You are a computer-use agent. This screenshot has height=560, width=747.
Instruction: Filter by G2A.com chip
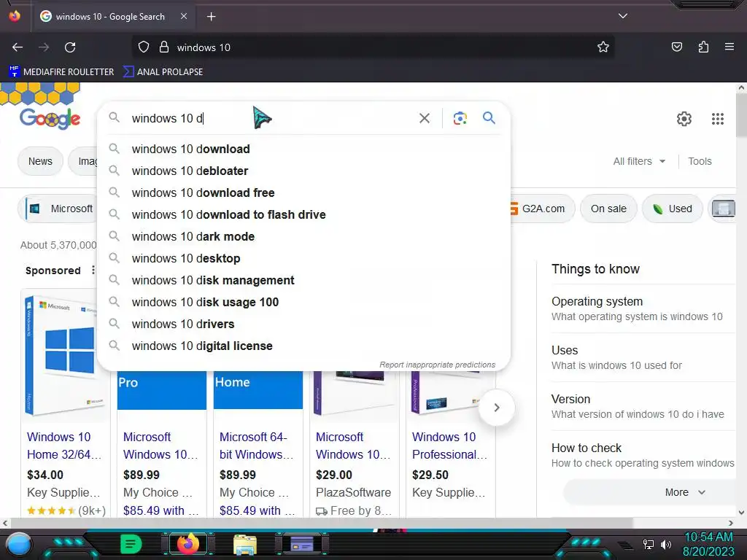[x=542, y=209]
